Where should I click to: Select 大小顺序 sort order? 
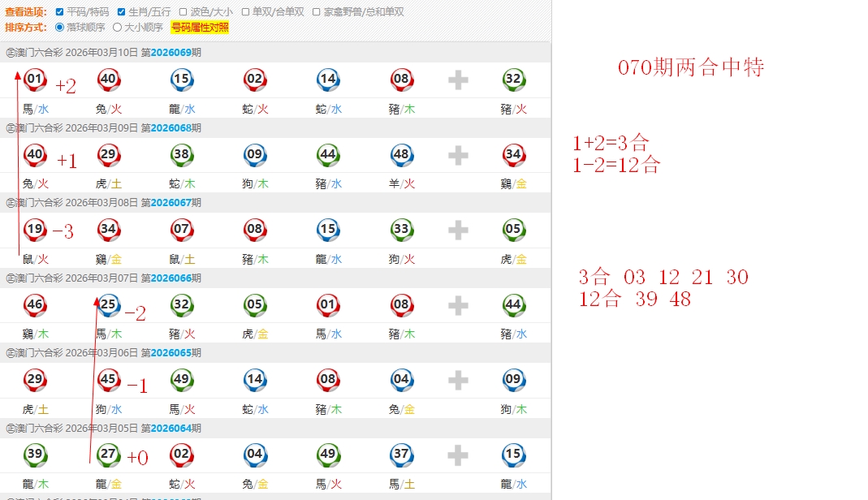coord(117,27)
